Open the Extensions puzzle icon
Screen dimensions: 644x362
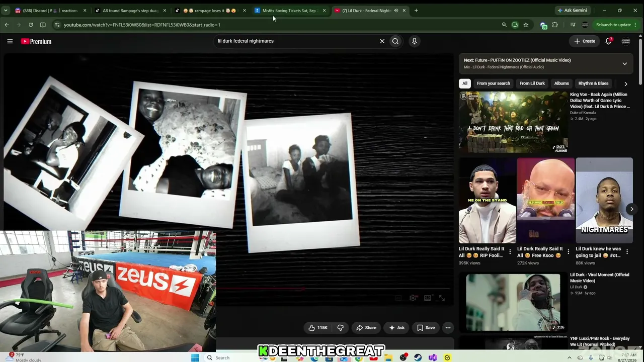click(x=555, y=25)
